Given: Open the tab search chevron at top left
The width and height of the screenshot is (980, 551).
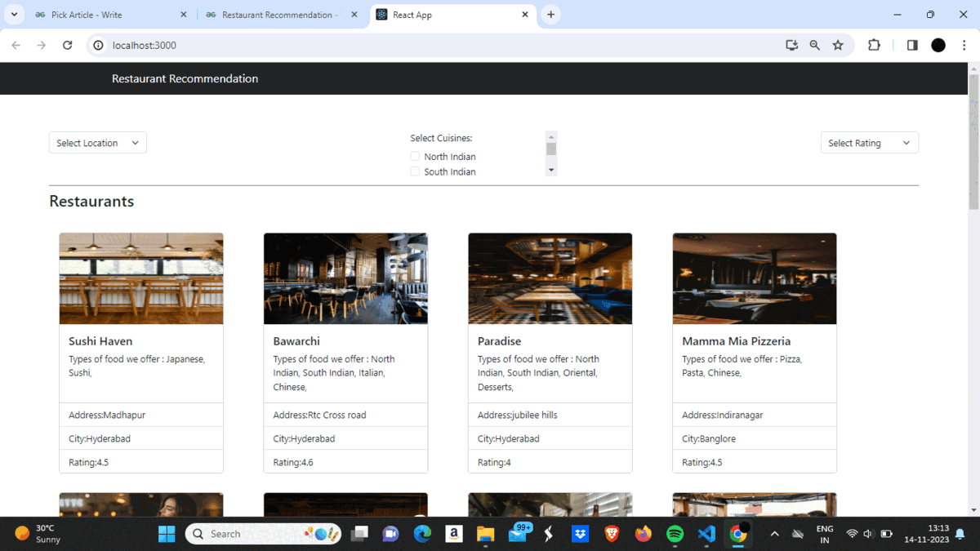Looking at the screenshot, I should pyautogui.click(x=14, y=15).
